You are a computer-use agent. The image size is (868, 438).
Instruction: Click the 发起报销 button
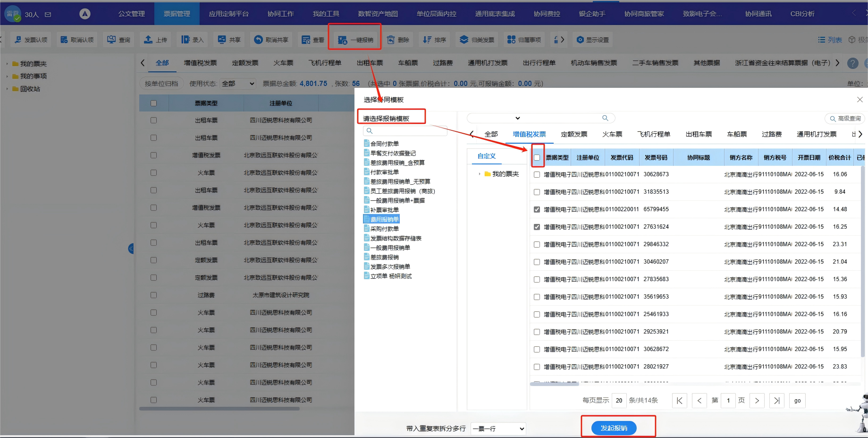(x=614, y=428)
